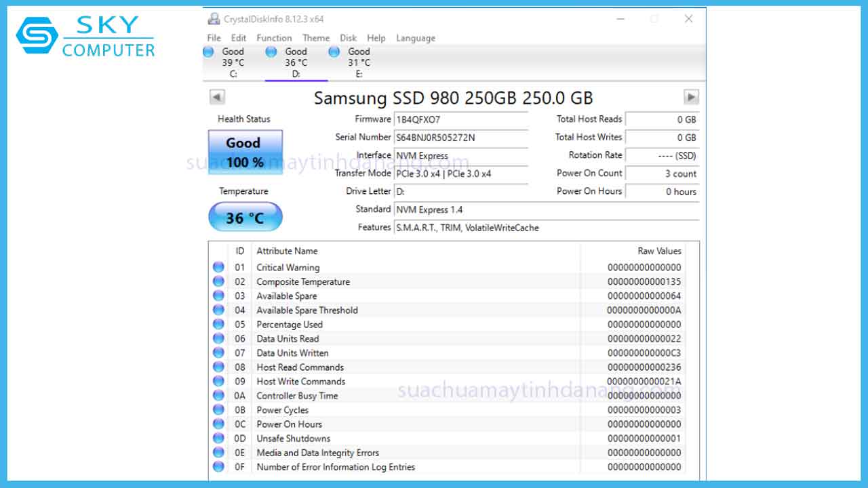Click the ID column header
This screenshot has width=868, height=488.
click(x=240, y=251)
